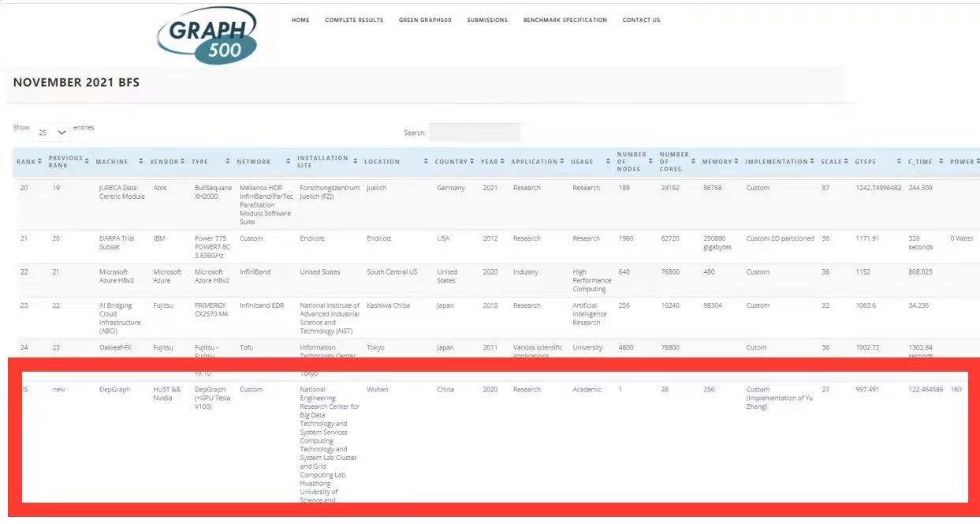
Task: Click Contact Us in navigation
Action: tap(641, 21)
